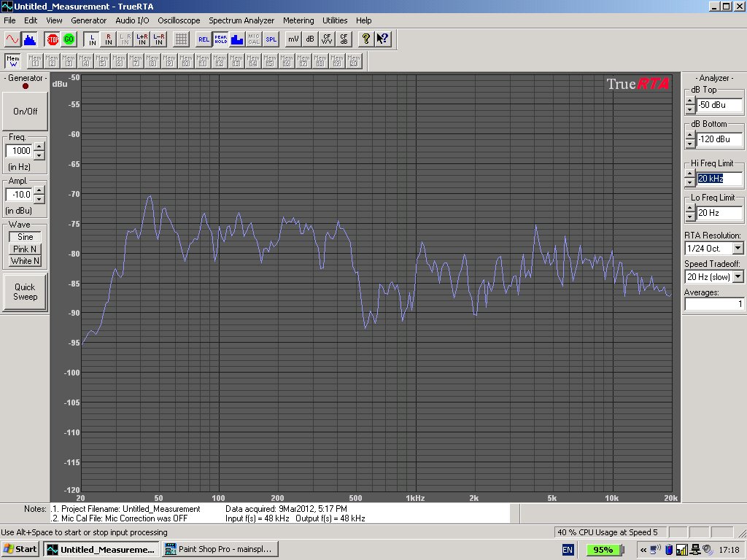Click the MIC CAL toolbar icon

[254, 39]
